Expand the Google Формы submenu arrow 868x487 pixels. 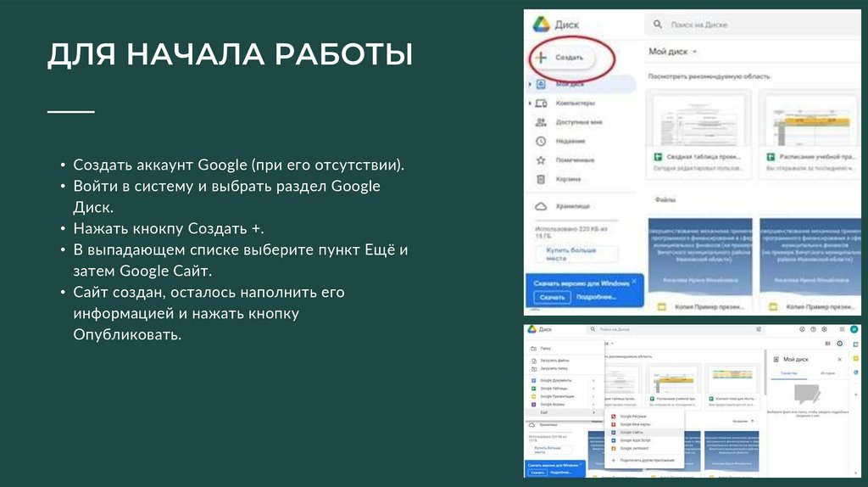tap(593, 405)
